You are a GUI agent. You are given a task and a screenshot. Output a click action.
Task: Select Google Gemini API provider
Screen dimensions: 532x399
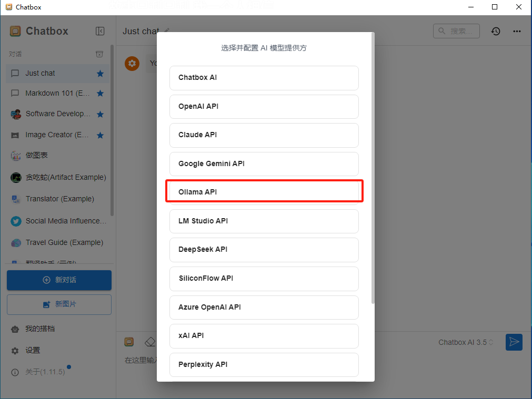264,164
